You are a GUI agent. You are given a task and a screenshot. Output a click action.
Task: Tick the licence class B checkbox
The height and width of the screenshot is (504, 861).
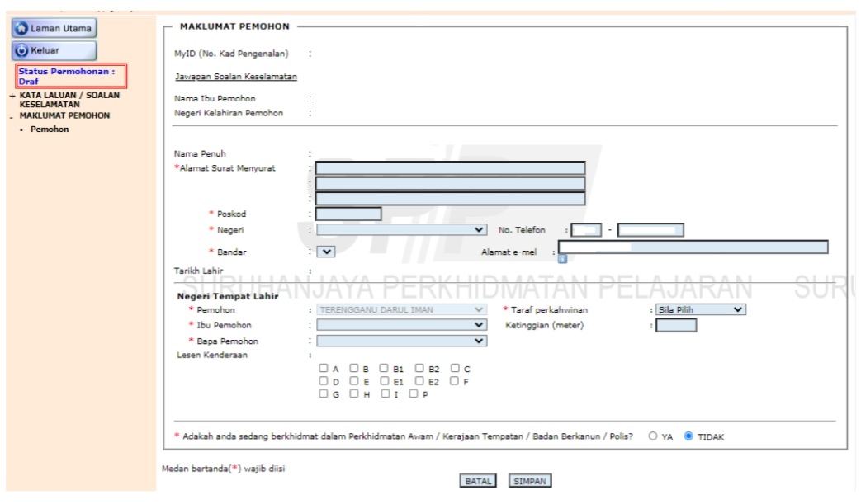point(354,368)
